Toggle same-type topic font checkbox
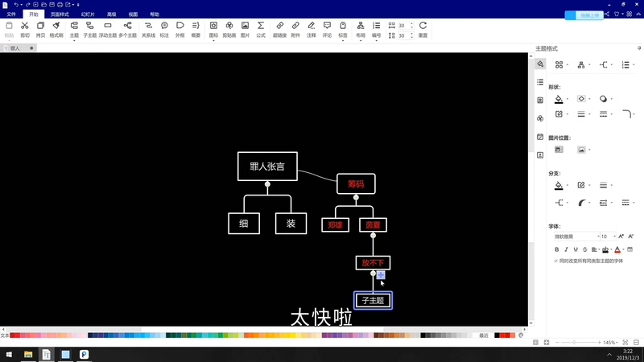The image size is (644, 362). tap(555, 261)
